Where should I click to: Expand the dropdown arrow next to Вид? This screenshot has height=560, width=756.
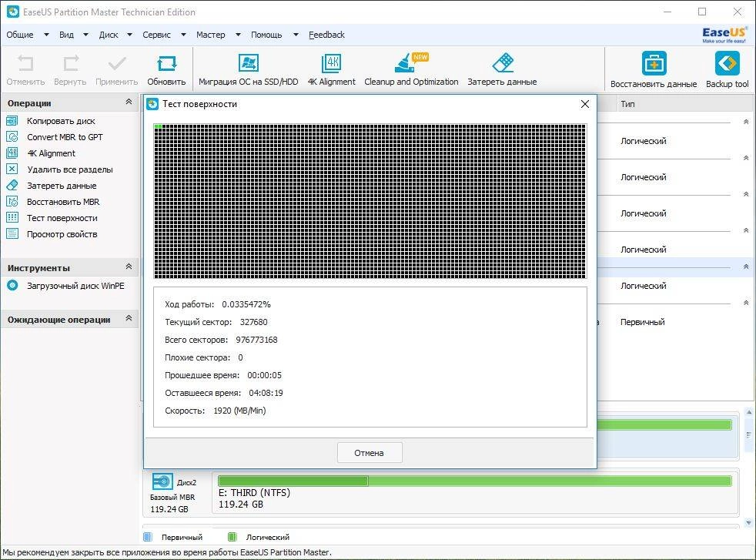85,35
